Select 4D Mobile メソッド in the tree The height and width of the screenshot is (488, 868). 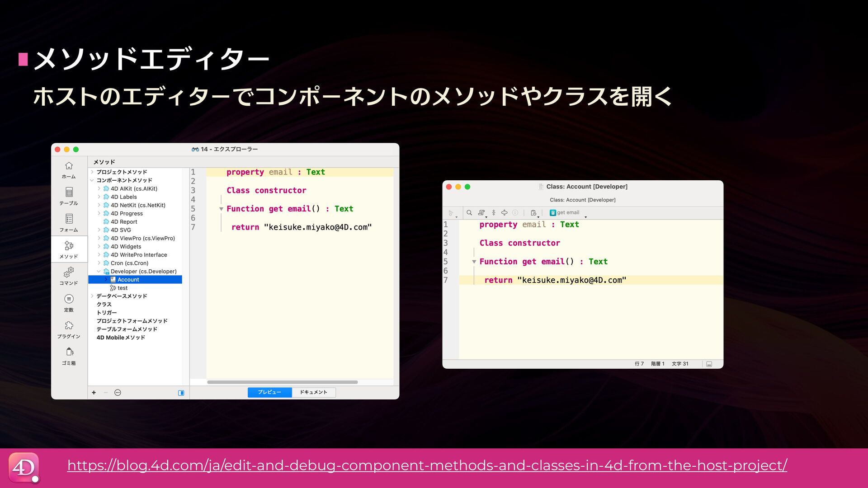pos(121,338)
